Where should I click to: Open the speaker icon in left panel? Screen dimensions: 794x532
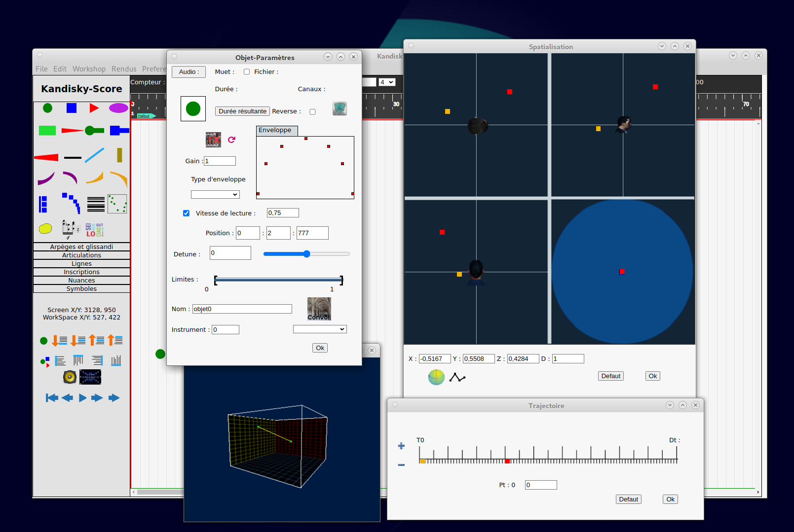(x=70, y=377)
